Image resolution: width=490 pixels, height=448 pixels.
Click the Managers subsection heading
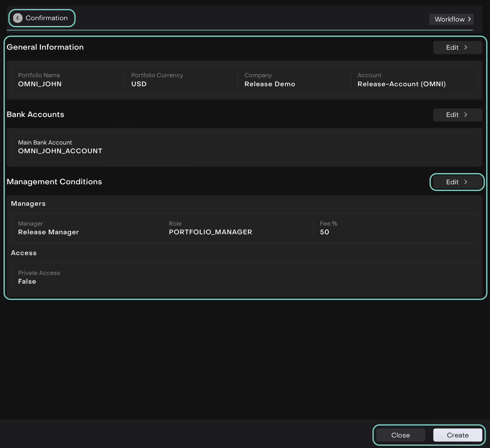28,203
